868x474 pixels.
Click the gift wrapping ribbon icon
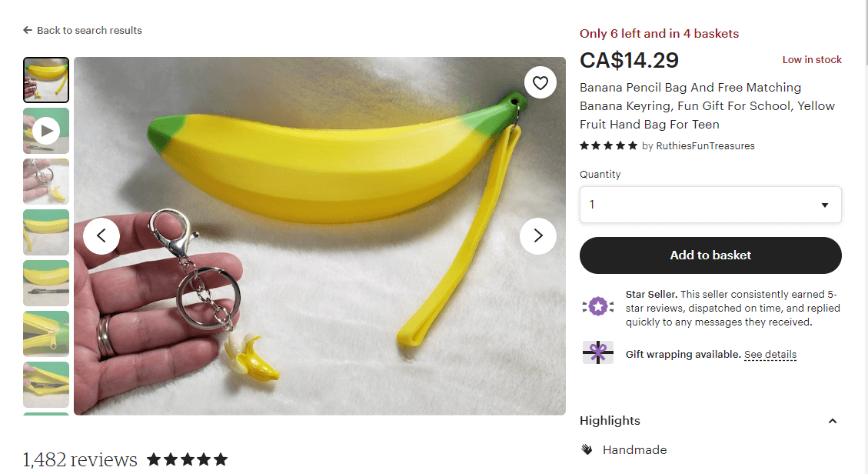(598, 352)
